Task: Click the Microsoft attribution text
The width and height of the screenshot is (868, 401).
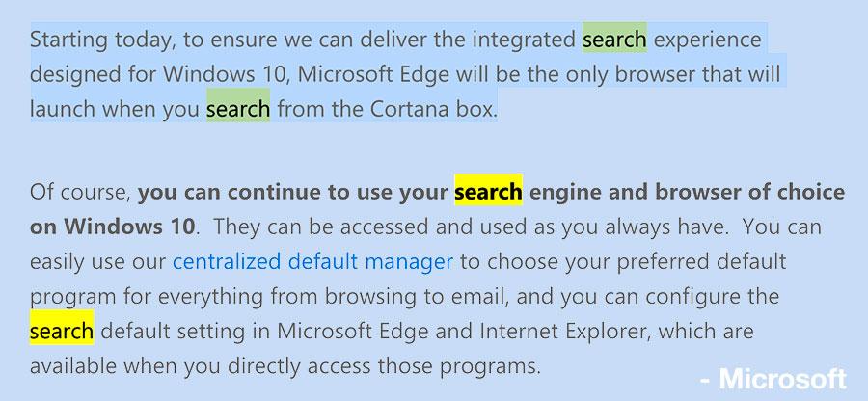Action: [x=773, y=380]
